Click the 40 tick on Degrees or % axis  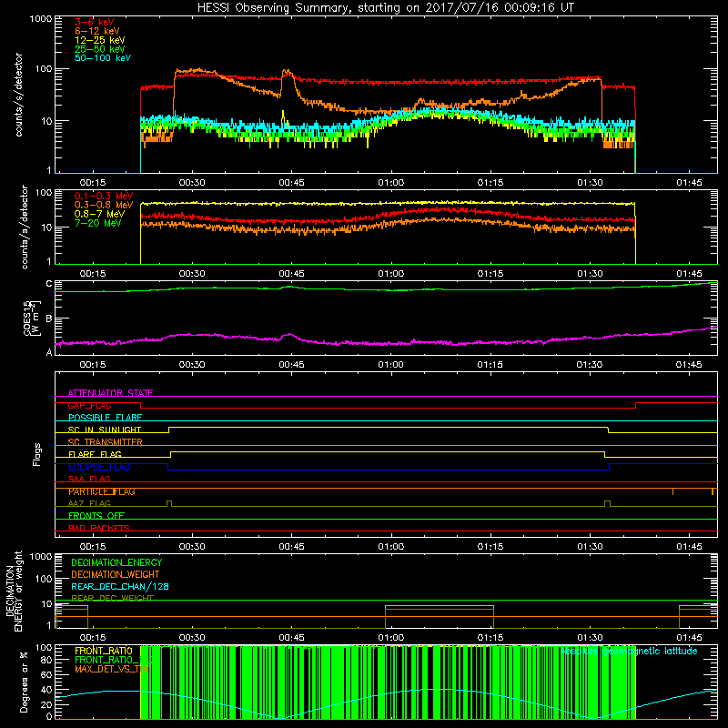coord(47,690)
